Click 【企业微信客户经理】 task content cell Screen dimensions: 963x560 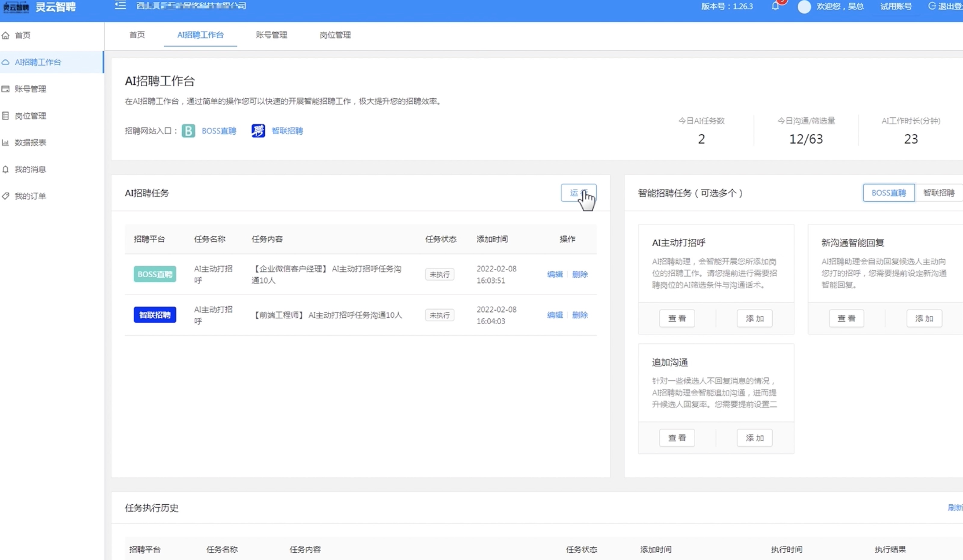(327, 275)
